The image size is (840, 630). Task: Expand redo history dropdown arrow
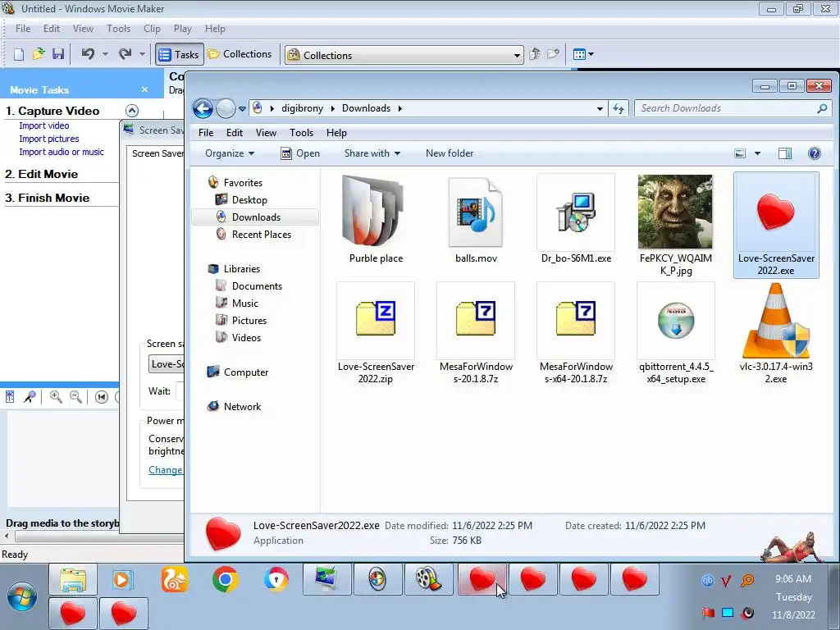(142, 54)
